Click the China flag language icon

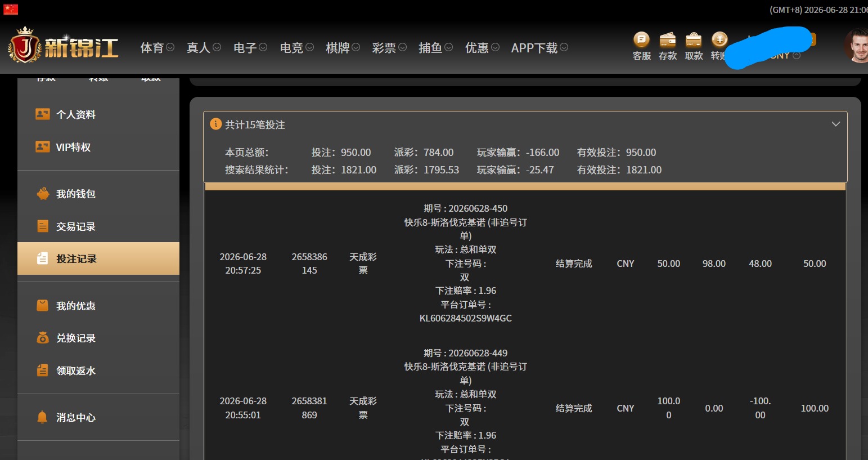[11, 9]
